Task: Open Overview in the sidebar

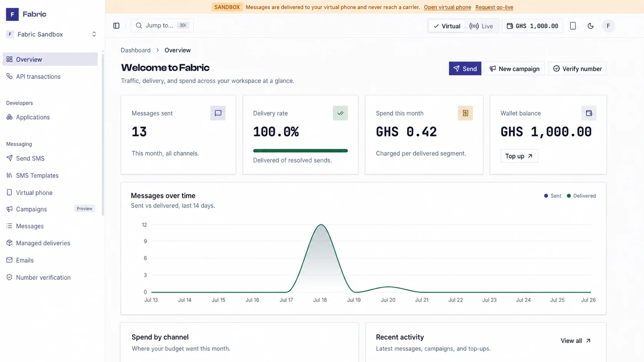Action: pyautogui.click(x=50, y=59)
